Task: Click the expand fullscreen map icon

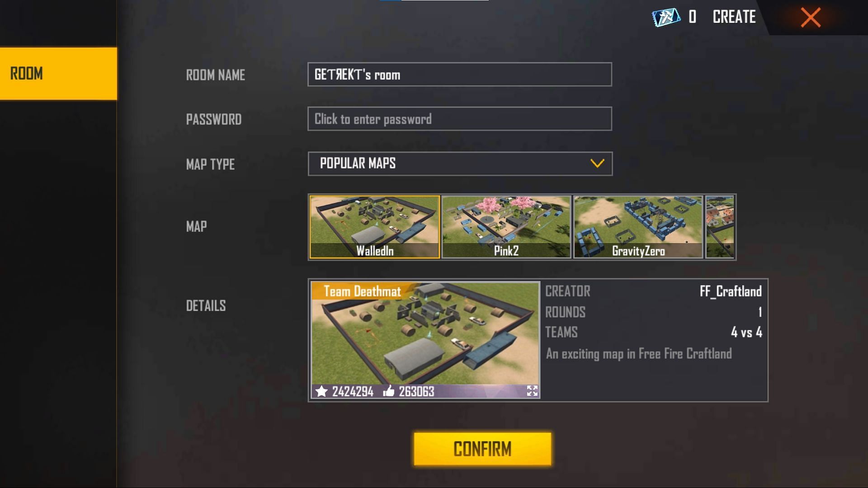Action: pyautogui.click(x=531, y=390)
